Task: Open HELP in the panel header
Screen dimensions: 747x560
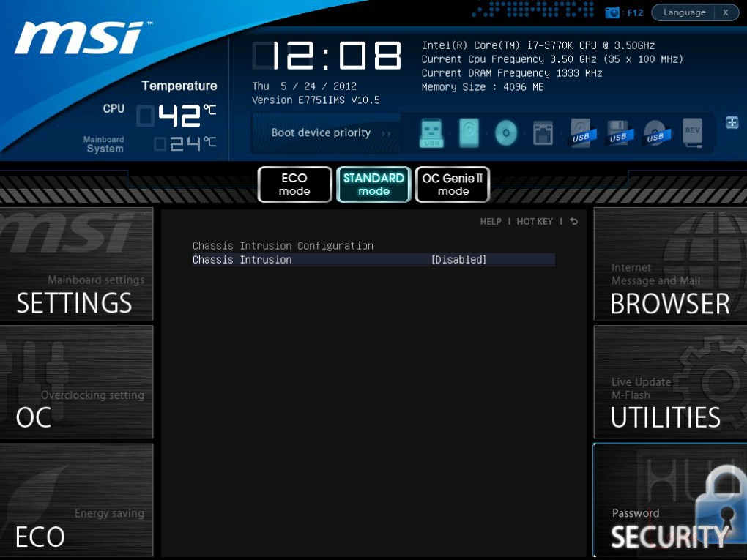Action: click(x=491, y=221)
